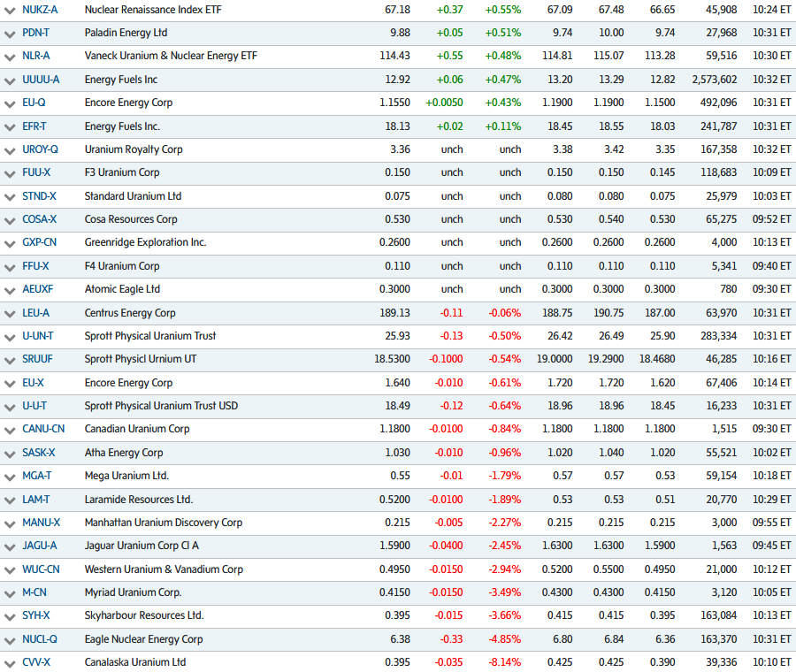This screenshot has width=796, height=672.
Task: Expand the NLR-A row chevron
Action: coord(10,57)
